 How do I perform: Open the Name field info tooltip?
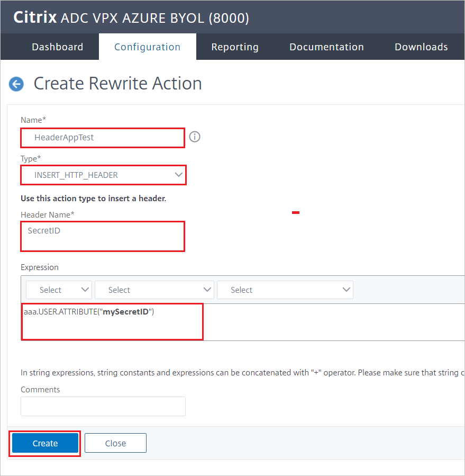pos(194,137)
